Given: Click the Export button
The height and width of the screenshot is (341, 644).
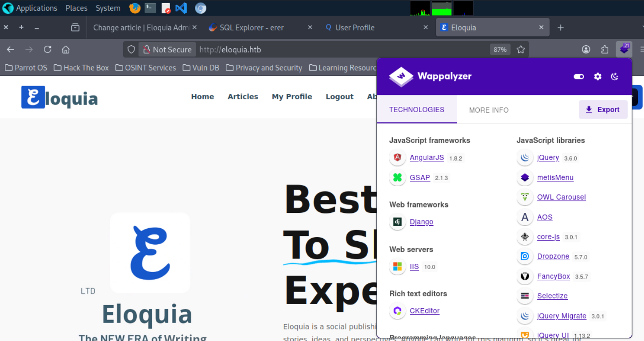Looking at the screenshot, I should (x=603, y=110).
